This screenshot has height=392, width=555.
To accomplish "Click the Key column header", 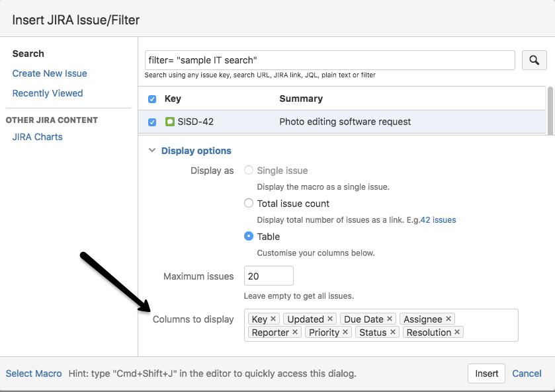I will 173,98.
